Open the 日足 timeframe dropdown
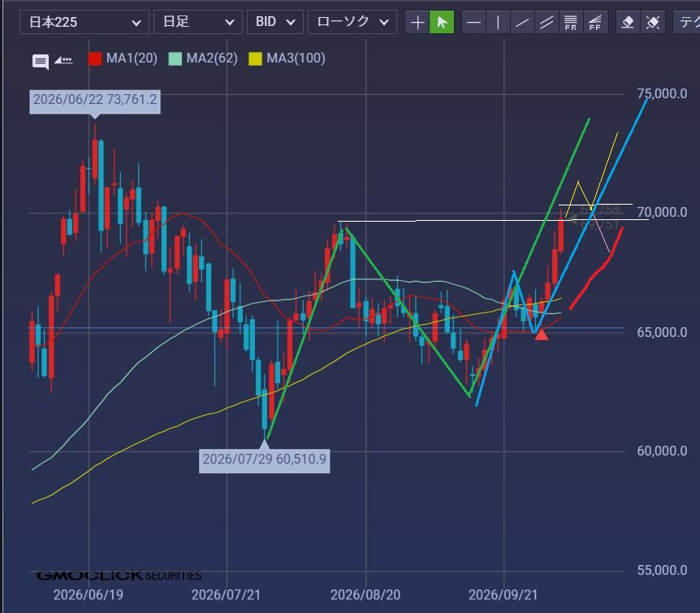Image resolution: width=700 pixels, height=613 pixels. pyautogui.click(x=198, y=22)
